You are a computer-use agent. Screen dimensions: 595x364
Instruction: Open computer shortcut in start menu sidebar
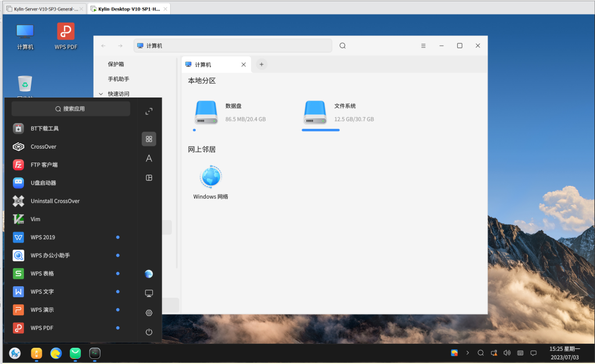(x=149, y=293)
